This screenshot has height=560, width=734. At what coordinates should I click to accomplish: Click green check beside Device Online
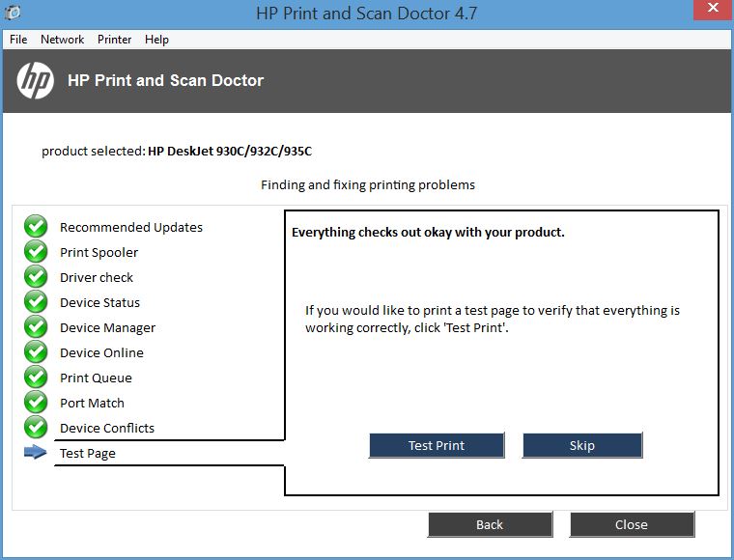(x=36, y=352)
